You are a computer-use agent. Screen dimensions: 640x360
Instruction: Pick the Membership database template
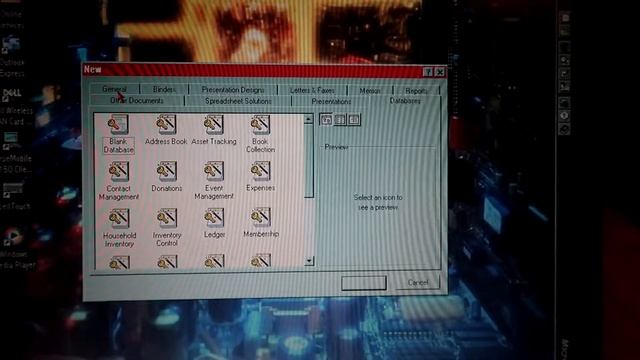coord(261,223)
